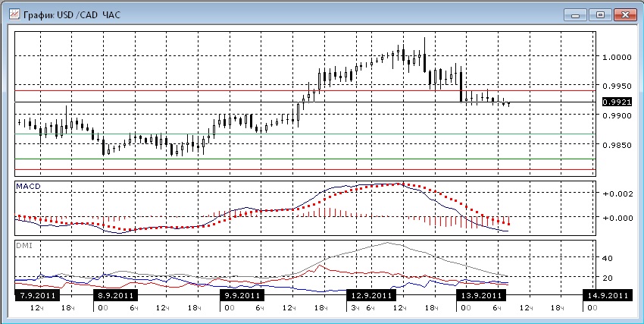Click the DMI scale value 20
The height and width of the screenshot is (324, 644).
point(608,278)
